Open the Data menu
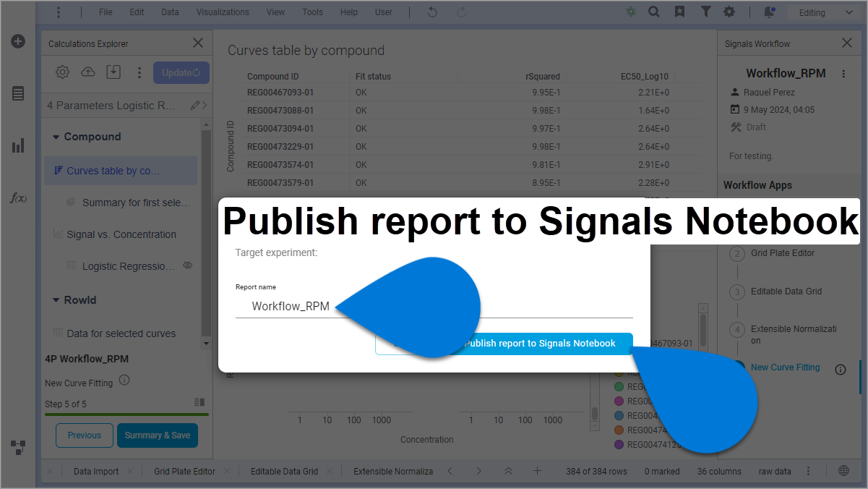The image size is (868, 489). pos(170,12)
